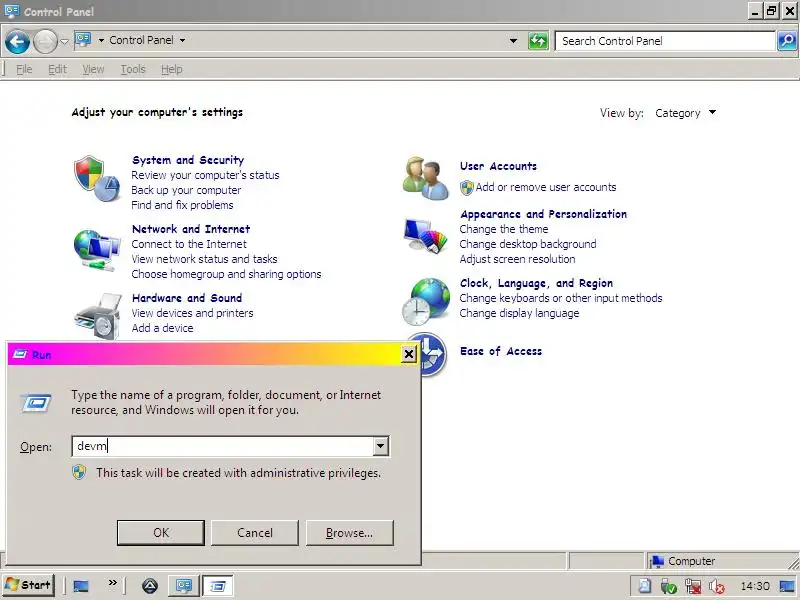The image size is (800, 600).
Task: Open Clock, Language, and Region category
Action: point(536,283)
